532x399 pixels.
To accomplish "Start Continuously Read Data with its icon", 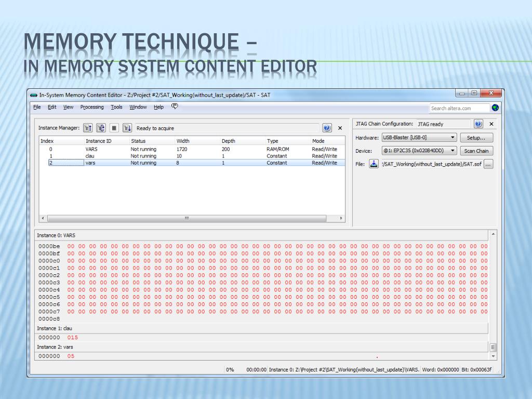I will 101,128.
